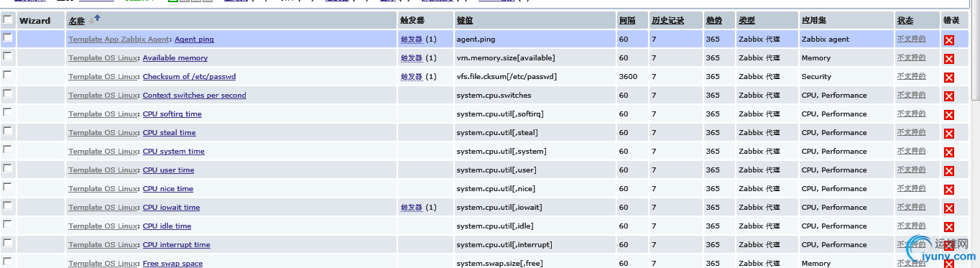
Task: Sort by the 历史记录 column header
Action: tap(667, 21)
